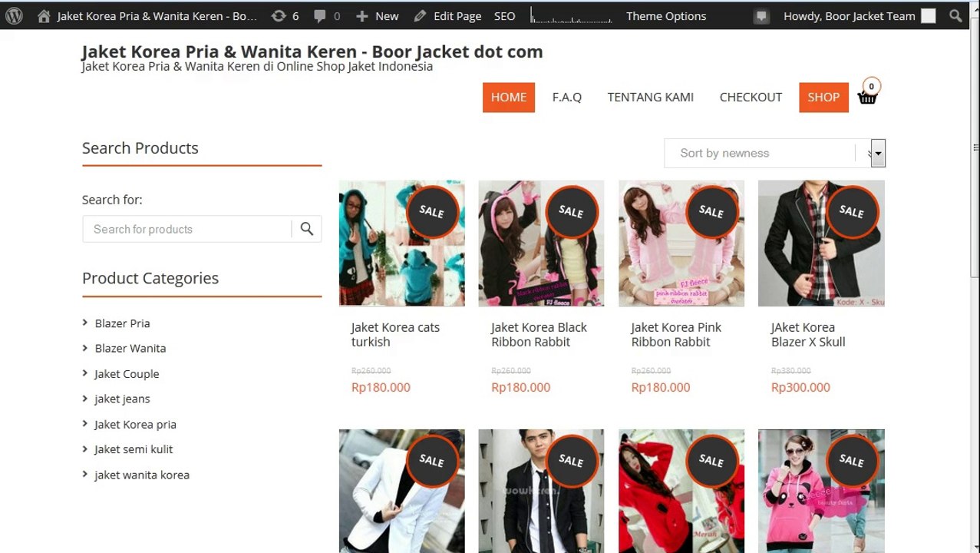Click pink panda hoodie product thumbnail
The width and height of the screenshot is (980, 553).
click(x=821, y=491)
